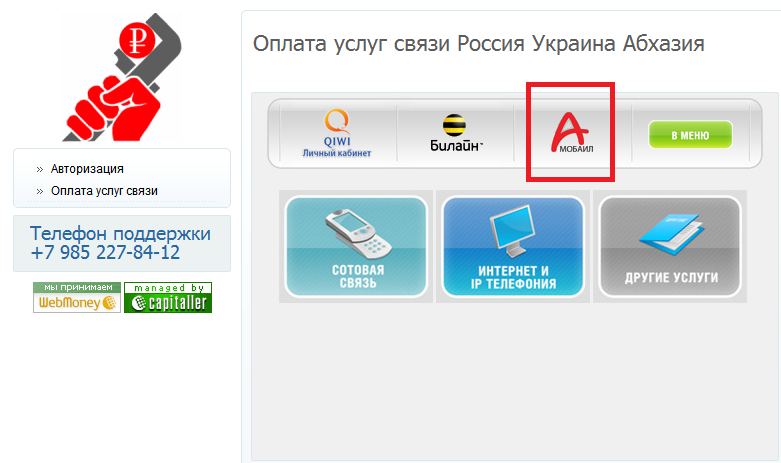Screen dimensions: 781x463
Task: Click the blue booklet picture
Action: tap(671, 234)
